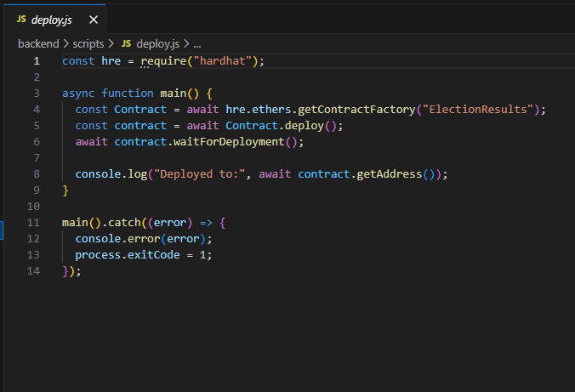Click the hre variable on line 1
Screen dimensions: 575x392
[x=111, y=61]
